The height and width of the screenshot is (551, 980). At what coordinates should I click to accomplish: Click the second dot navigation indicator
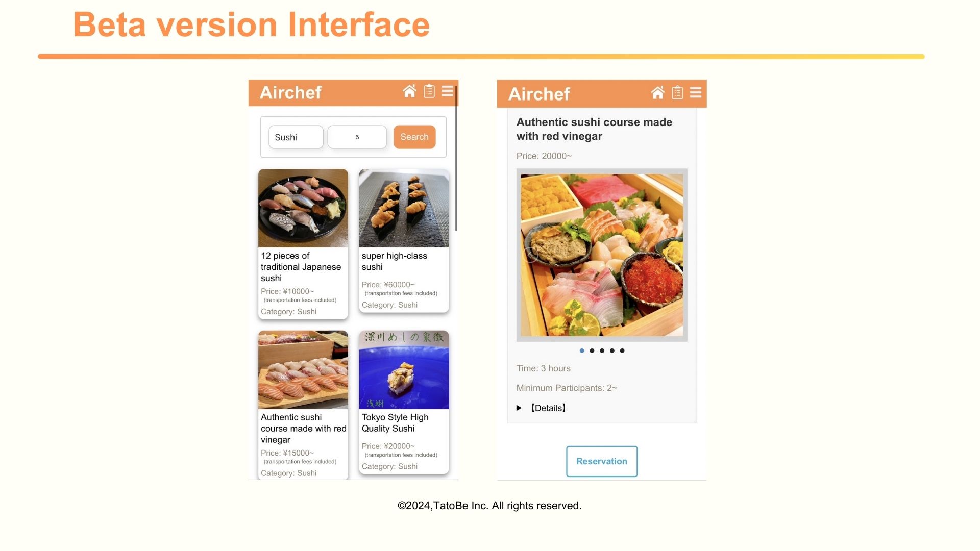point(592,350)
